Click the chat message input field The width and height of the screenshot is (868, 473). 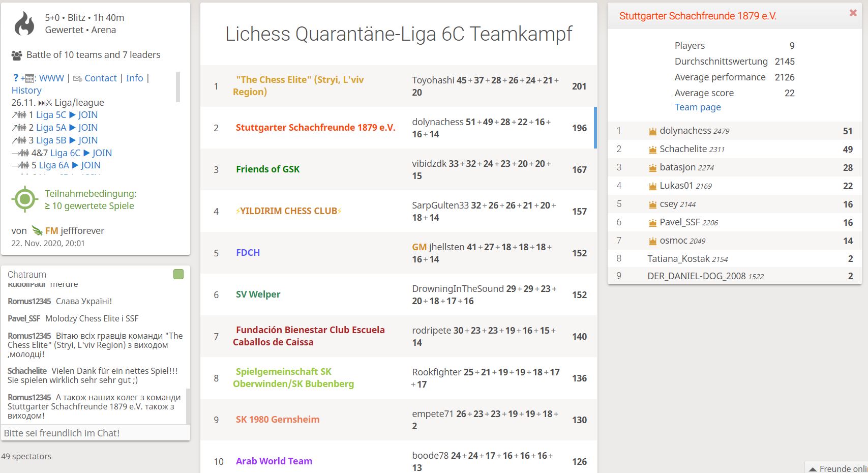pyautogui.click(x=96, y=433)
